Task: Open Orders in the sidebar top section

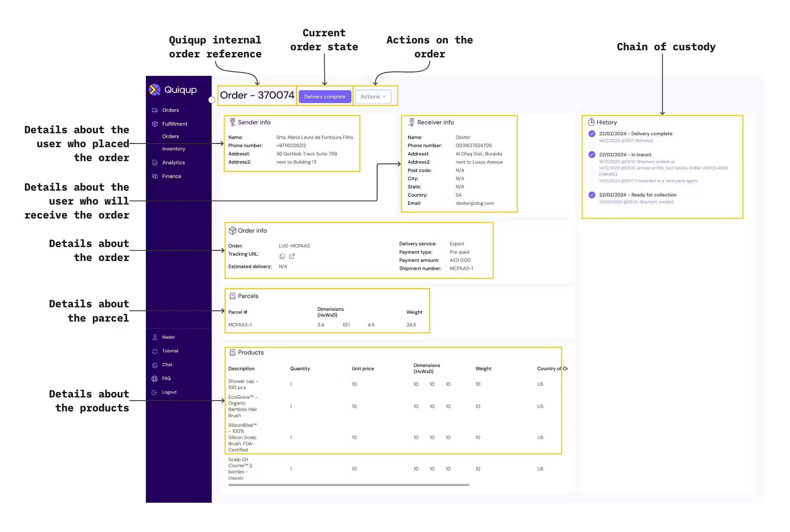Action: [x=170, y=110]
